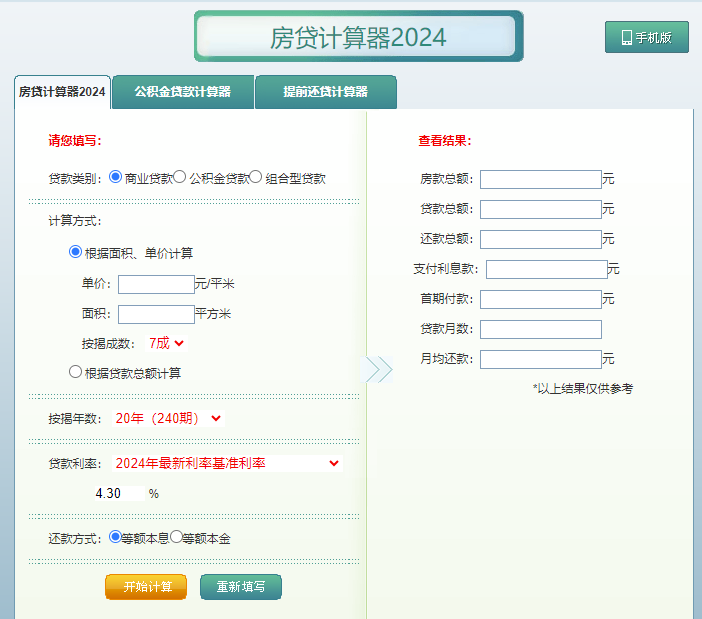Click the 房贷计算器2024 title banner
Image resolution: width=702 pixels, height=619 pixels.
point(359,37)
